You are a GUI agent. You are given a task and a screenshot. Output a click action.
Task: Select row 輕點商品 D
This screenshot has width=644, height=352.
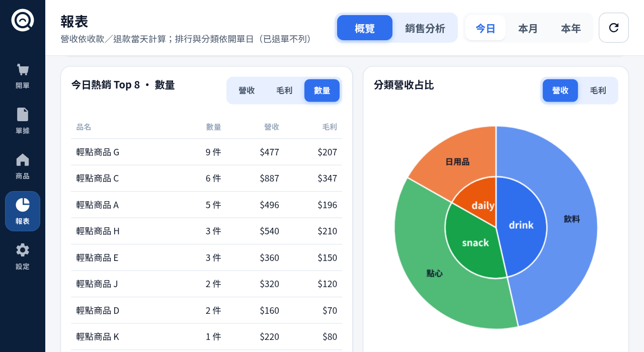(x=206, y=310)
